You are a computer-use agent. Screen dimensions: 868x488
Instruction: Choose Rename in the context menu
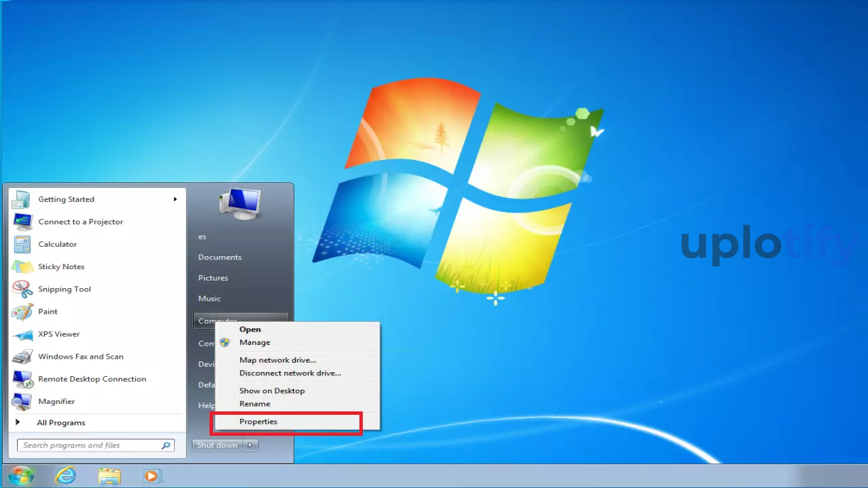click(x=255, y=403)
